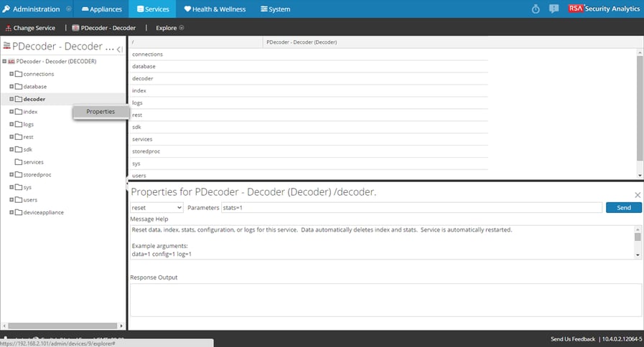The width and height of the screenshot is (644, 347).
Task: Click the tree panel horizontal scrollbar
Action: [62, 325]
